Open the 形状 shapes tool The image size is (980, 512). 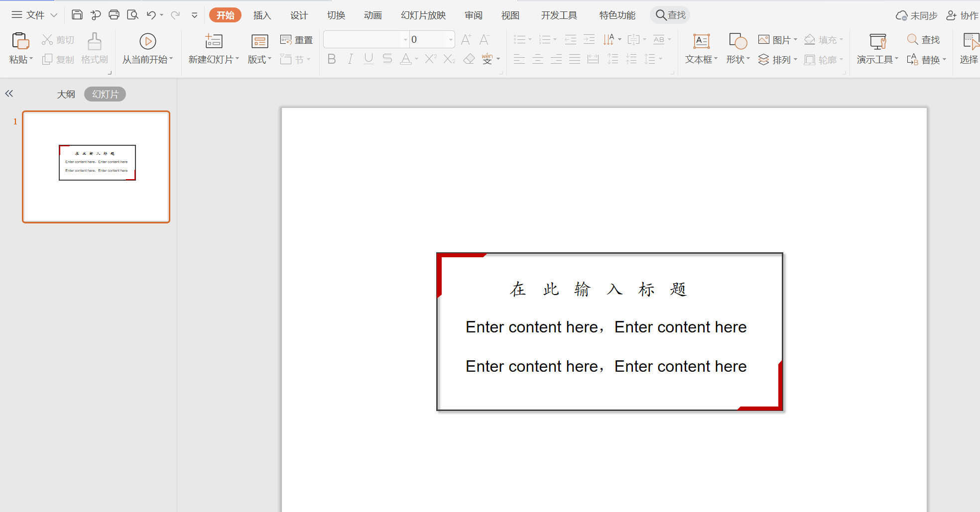737,41
